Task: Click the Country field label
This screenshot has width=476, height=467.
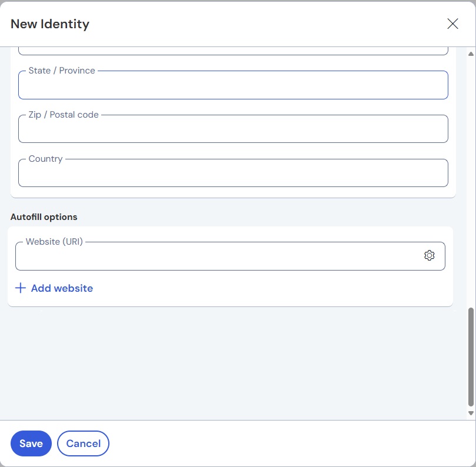Action: click(45, 159)
